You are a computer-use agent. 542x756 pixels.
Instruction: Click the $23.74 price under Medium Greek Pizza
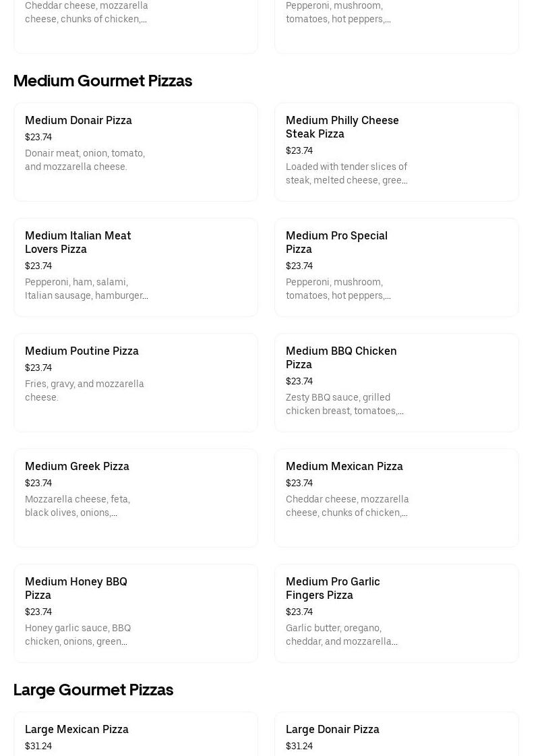coord(38,484)
